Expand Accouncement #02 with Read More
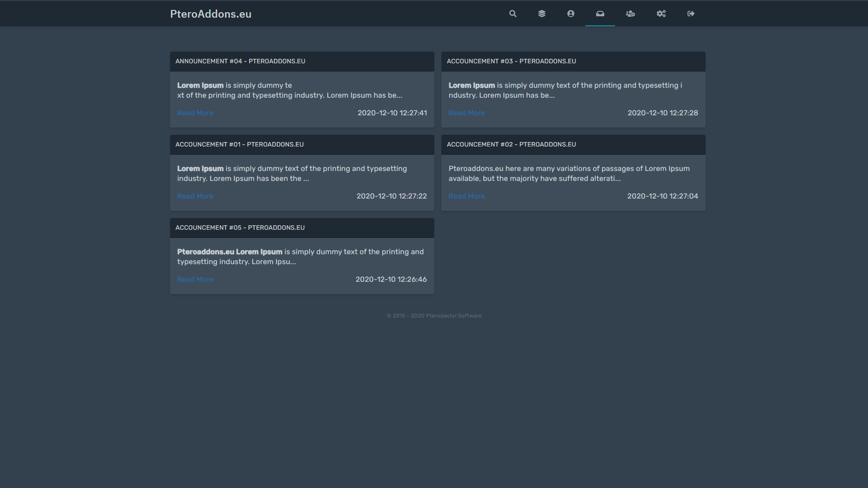The image size is (868, 488). (x=466, y=196)
